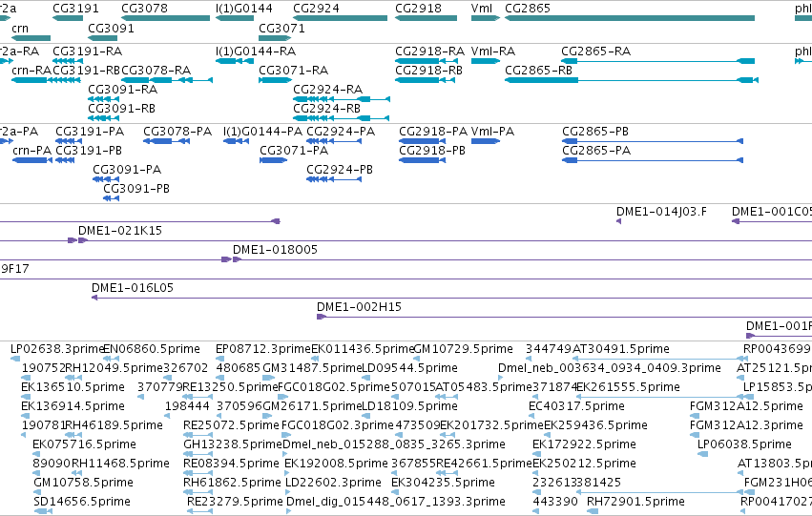Image resolution: width=812 pixels, height=516 pixels.
Task: Click the CG2865-RA transcript label
Action: pos(596,52)
